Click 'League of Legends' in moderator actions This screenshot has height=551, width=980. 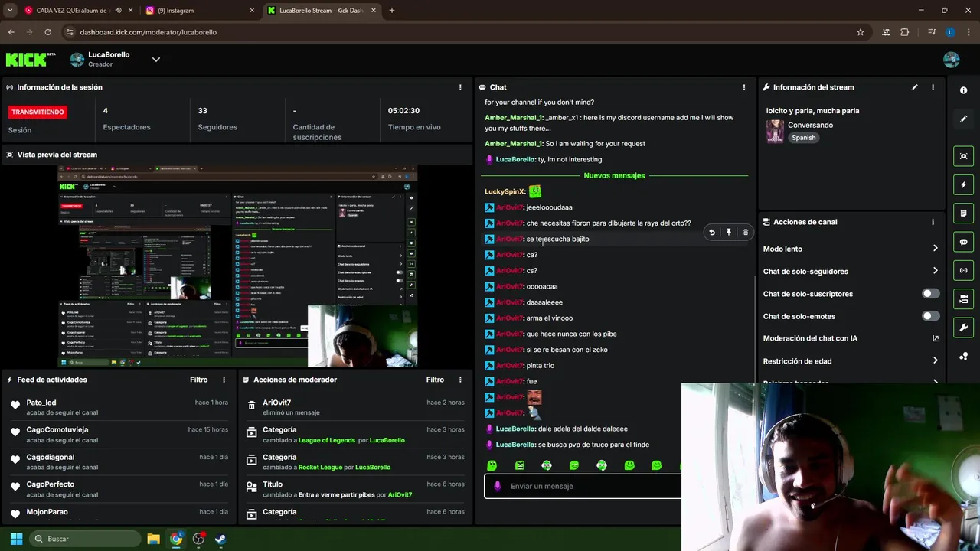pyautogui.click(x=327, y=441)
